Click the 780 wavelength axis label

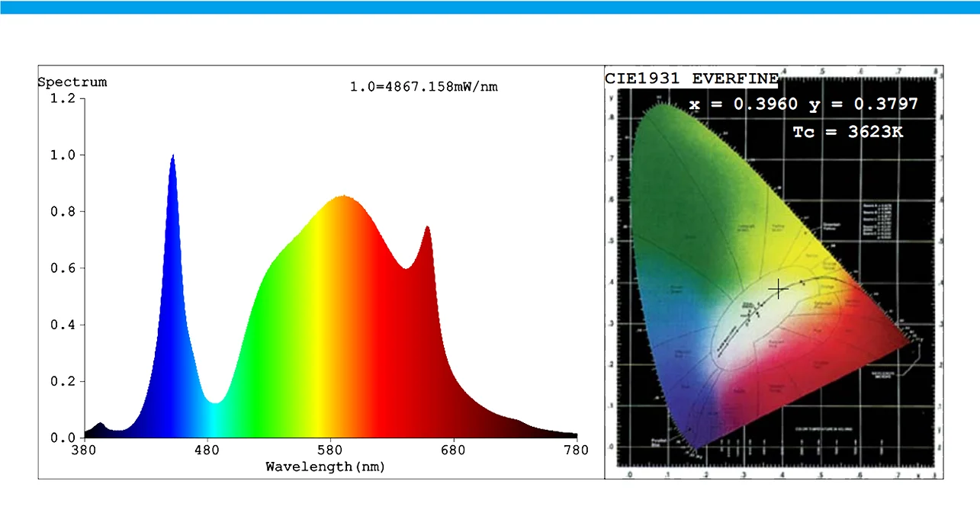click(577, 450)
